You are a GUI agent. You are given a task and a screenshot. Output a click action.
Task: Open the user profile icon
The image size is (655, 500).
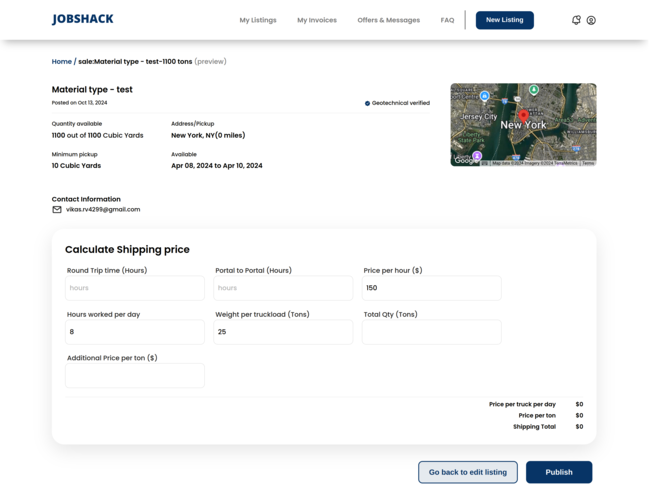(x=591, y=20)
